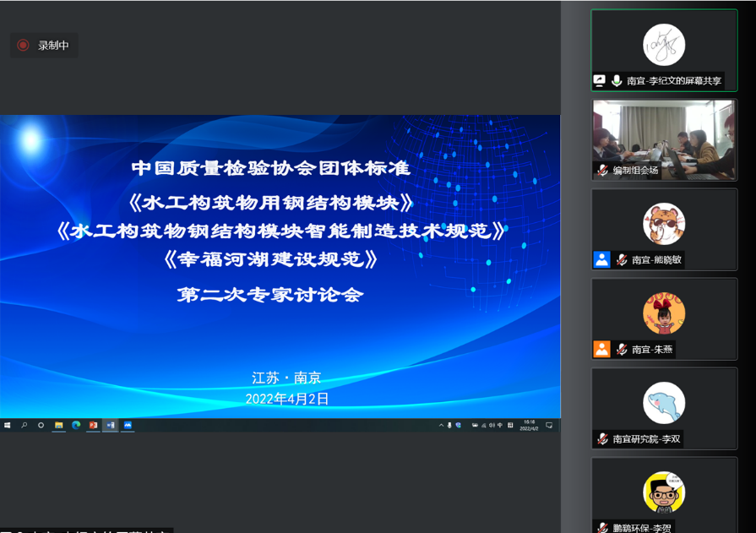Image resolution: width=756 pixels, height=533 pixels.
Task: Open PowerPoint from the shared taskbar
Action: [x=93, y=426]
